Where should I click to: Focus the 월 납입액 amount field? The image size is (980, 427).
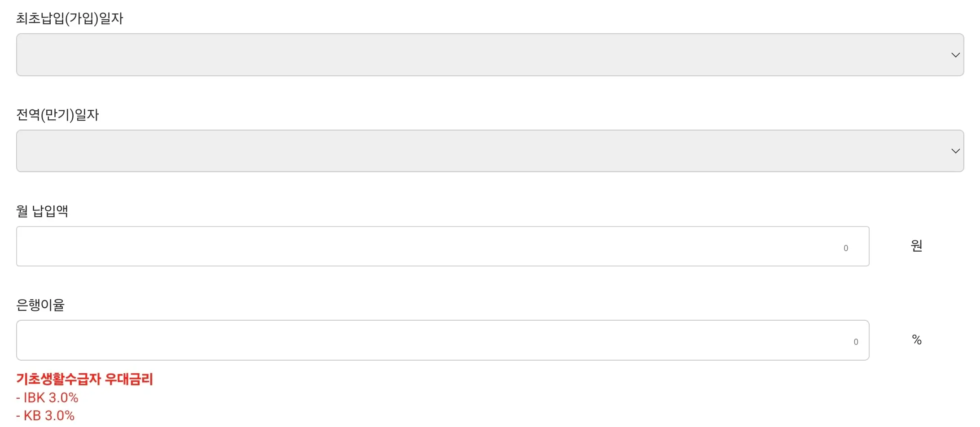pyautogui.click(x=442, y=246)
